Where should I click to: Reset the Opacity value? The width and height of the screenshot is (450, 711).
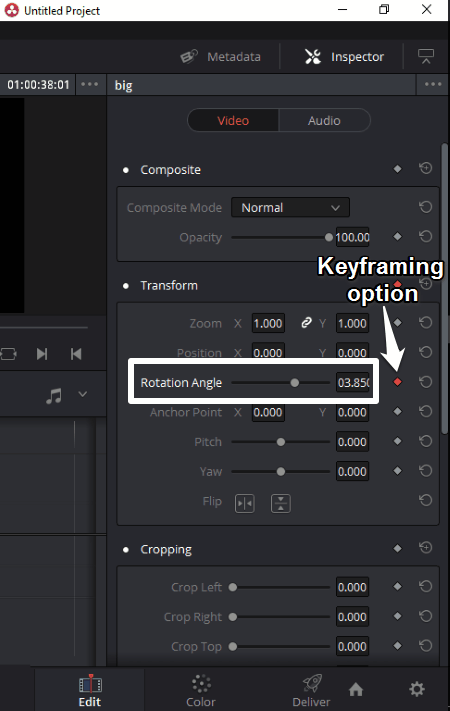pyautogui.click(x=426, y=236)
